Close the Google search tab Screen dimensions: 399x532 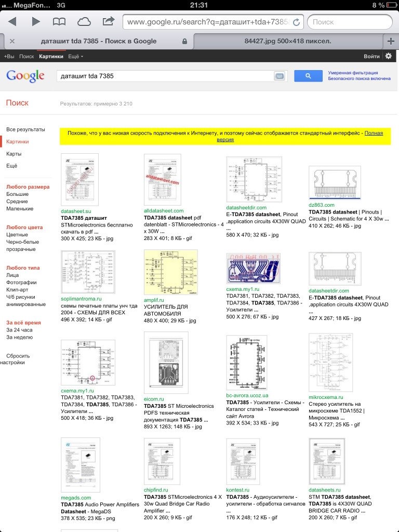[x=12, y=41]
